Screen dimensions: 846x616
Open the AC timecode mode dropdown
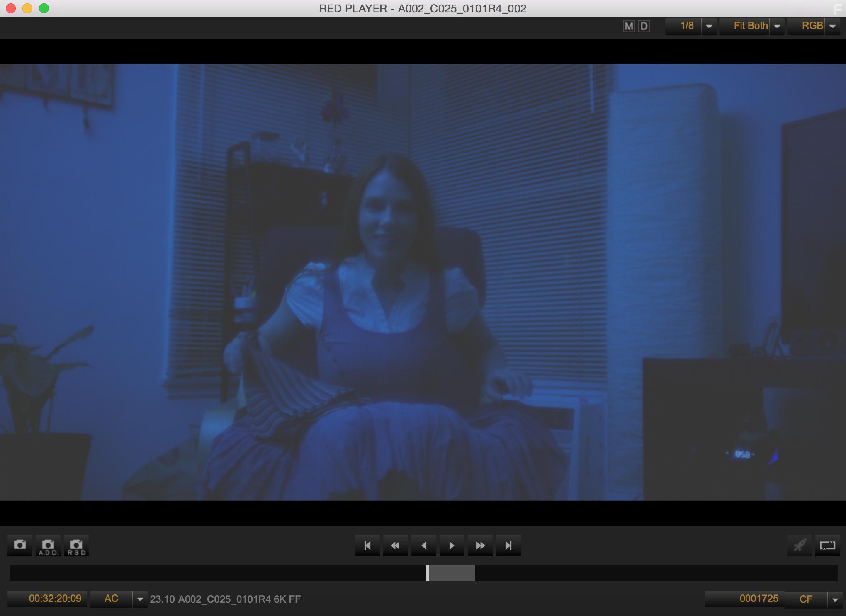[x=140, y=599]
